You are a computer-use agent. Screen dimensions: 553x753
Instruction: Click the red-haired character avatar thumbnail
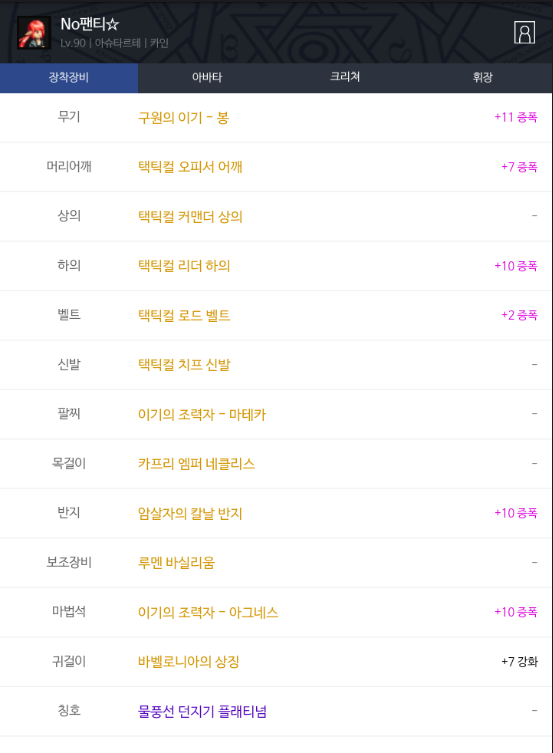pos(34,33)
